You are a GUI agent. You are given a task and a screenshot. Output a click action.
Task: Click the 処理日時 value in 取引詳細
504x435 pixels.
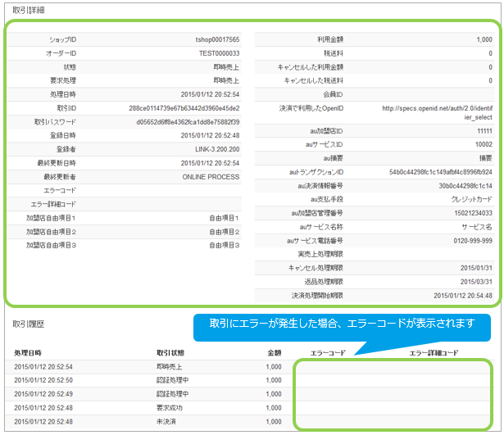tap(210, 94)
